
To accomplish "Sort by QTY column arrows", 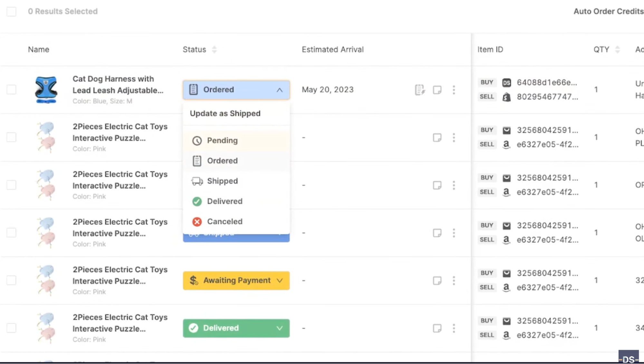I will pos(617,50).
